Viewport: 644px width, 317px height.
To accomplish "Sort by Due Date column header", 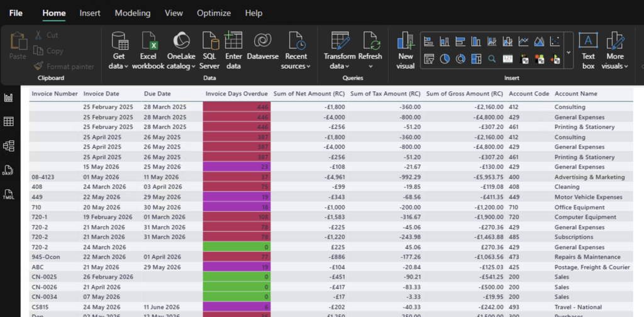I will (157, 94).
